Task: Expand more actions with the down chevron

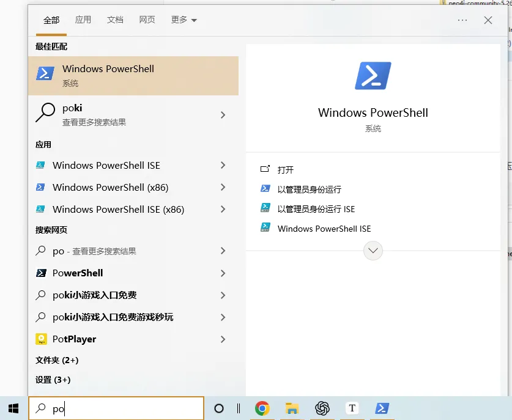Action: pyautogui.click(x=373, y=251)
